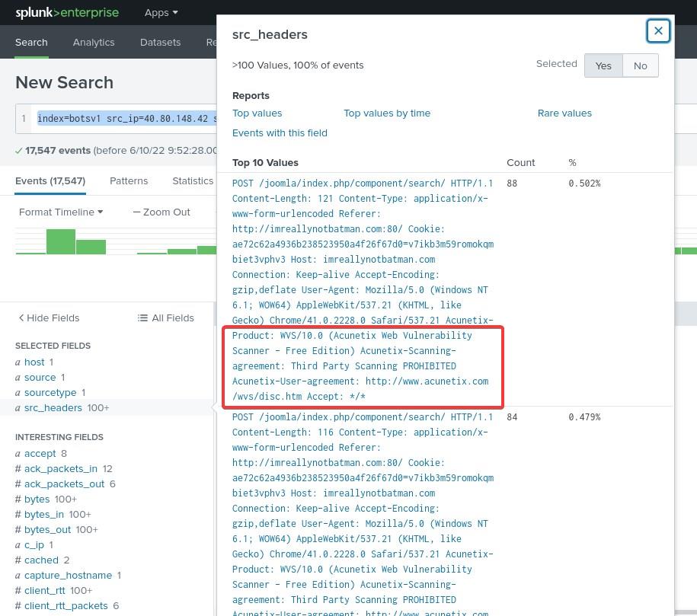The height and width of the screenshot is (616, 697).
Task: Expand the Format Timeline dropdown
Action: [x=61, y=212]
